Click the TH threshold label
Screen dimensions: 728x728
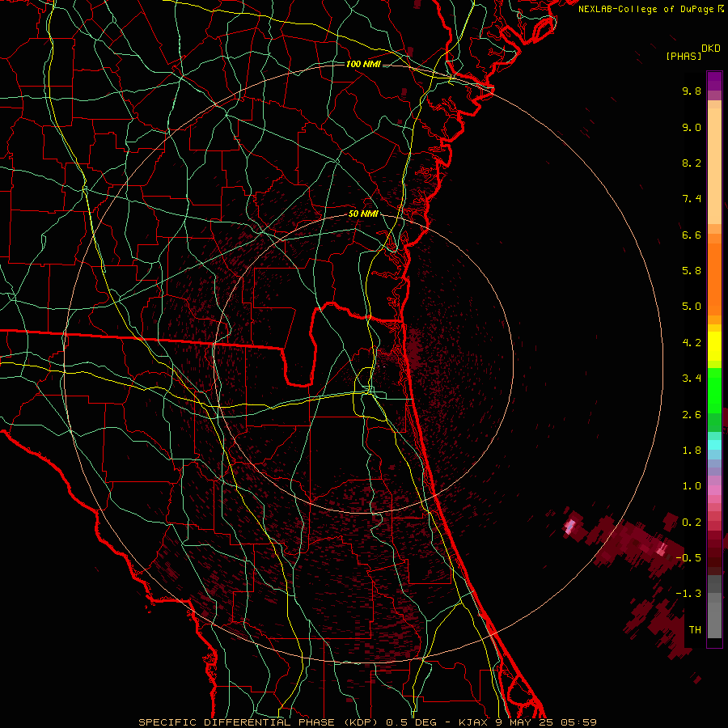coord(695,630)
